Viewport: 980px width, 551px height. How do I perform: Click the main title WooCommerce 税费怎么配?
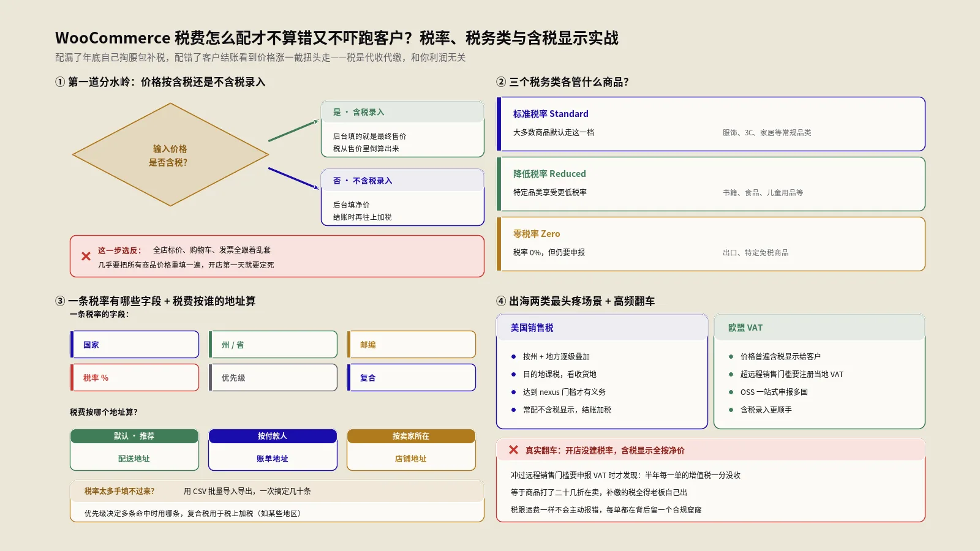click(336, 38)
